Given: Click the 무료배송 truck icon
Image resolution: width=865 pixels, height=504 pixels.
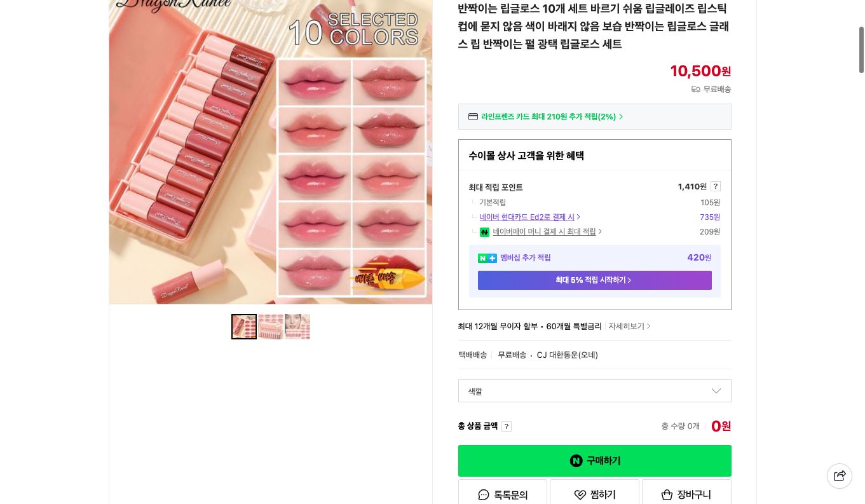Looking at the screenshot, I should 696,89.
